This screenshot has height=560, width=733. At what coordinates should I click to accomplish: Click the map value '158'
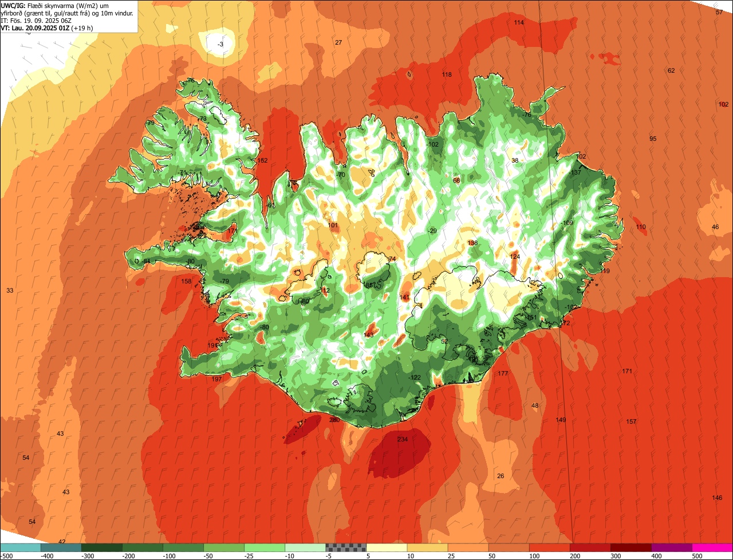click(187, 281)
